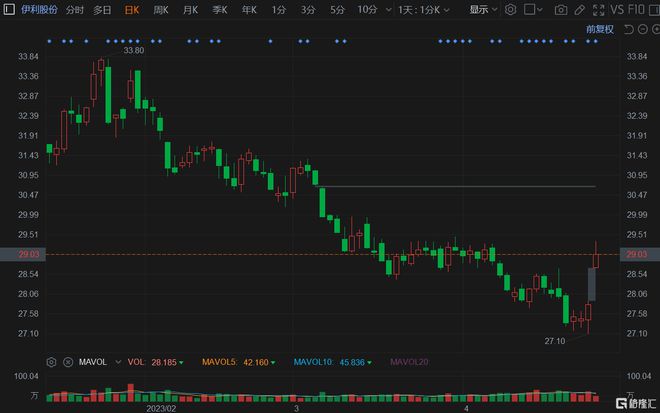The image size is (660, 413).
Task: Open the indicator settings gear beside MAVOL
Action: (51, 362)
